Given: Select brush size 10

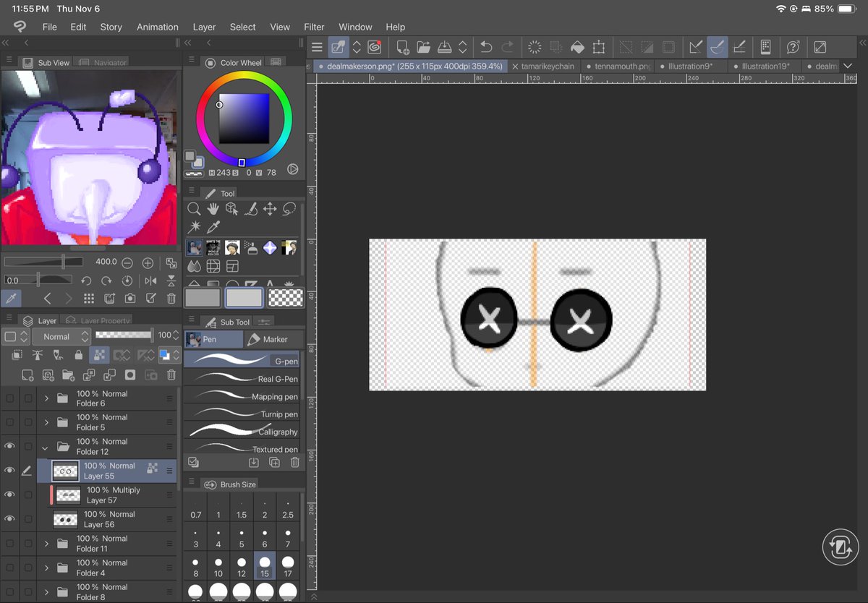Looking at the screenshot, I should click(x=218, y=566).
